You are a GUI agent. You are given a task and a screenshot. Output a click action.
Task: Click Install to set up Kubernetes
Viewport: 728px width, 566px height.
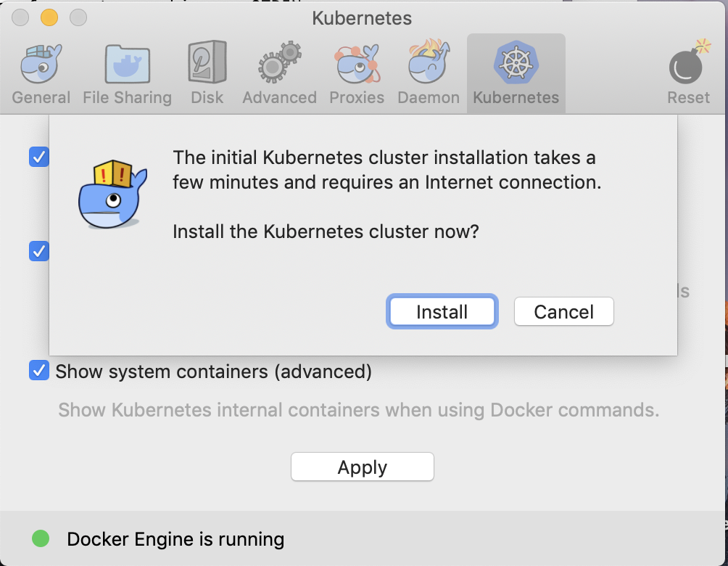(x=442, y=311)
